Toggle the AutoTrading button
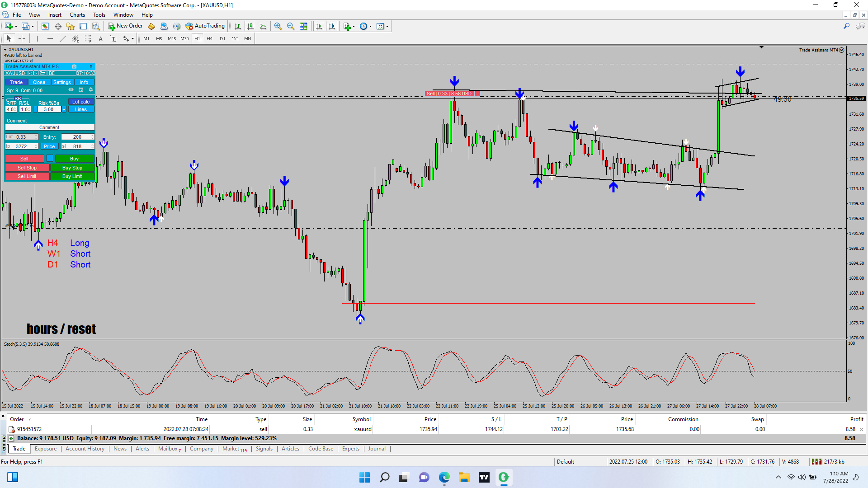Image resolution: width=868 pixels, height=488 pixels. (205, 26)
